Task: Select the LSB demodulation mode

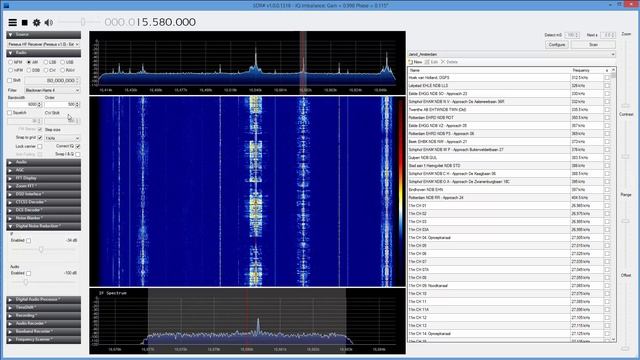Action: [x=46, y=62]
